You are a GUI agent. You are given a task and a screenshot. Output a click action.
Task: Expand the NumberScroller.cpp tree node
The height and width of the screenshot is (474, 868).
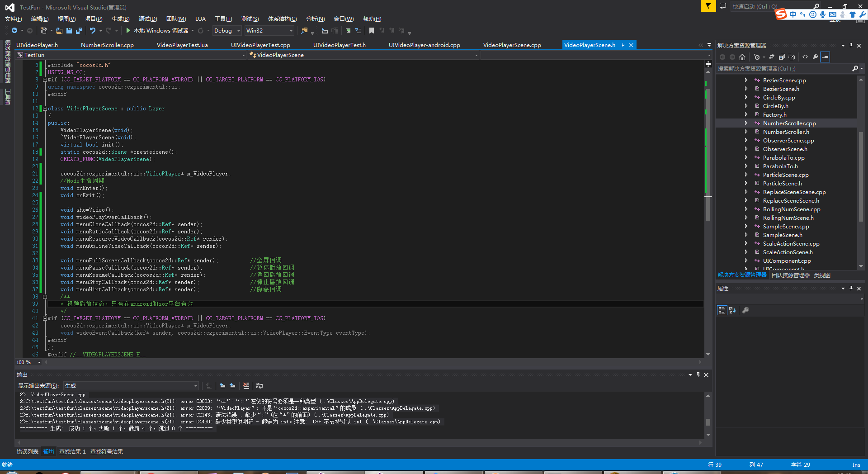[x=746, y=123]
